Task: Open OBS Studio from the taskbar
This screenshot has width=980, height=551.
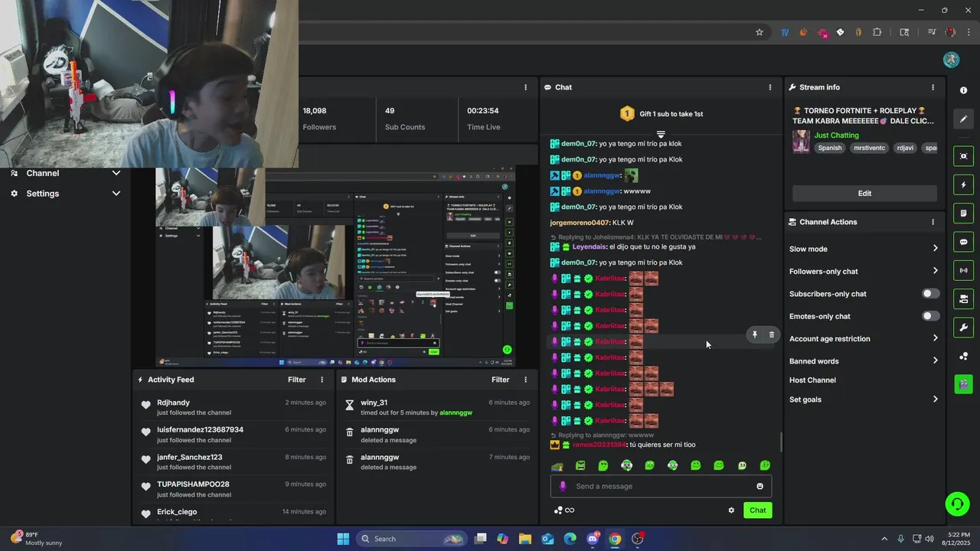Action: pyautogui.click(x=637, y=539)
